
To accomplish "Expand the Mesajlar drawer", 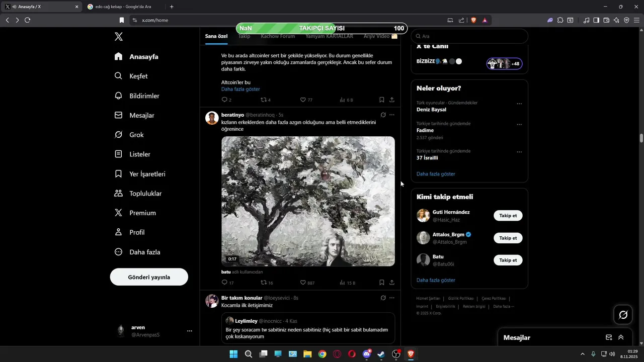I will pos(621,337).
